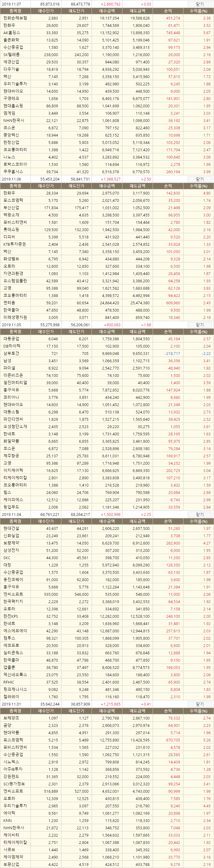
Task: Click the 현대건설 stock name
Action: tap(11, 528)
